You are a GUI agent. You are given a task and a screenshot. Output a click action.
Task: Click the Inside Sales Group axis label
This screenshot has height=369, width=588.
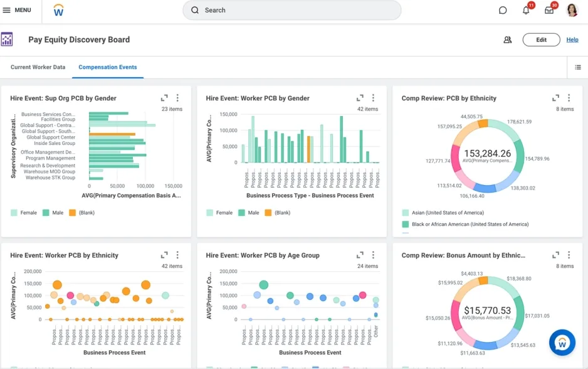[x=55, y=144]
